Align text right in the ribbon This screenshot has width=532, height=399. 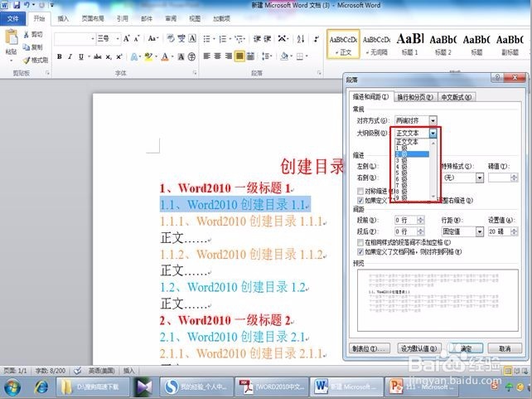point(229,56)
